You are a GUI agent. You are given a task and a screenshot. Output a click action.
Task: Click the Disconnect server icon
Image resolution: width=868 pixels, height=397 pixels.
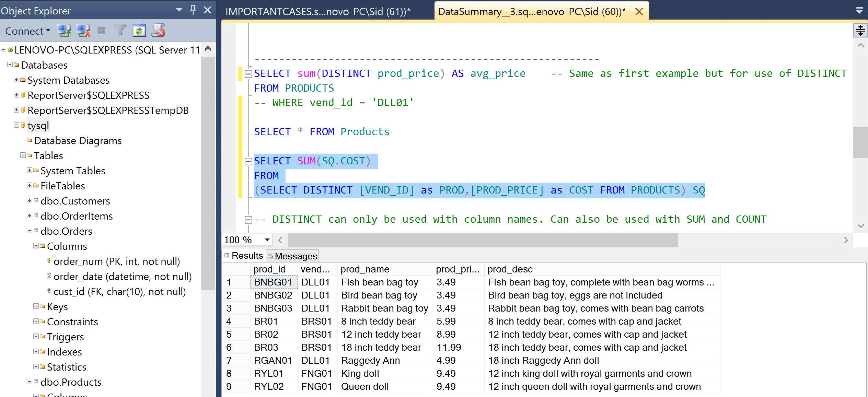point(83,31)
